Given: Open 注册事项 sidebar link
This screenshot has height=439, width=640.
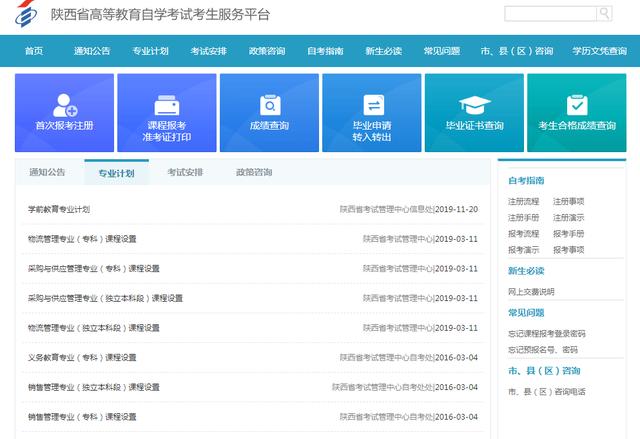Looking at the screenshot, I should tap(569, 202).
